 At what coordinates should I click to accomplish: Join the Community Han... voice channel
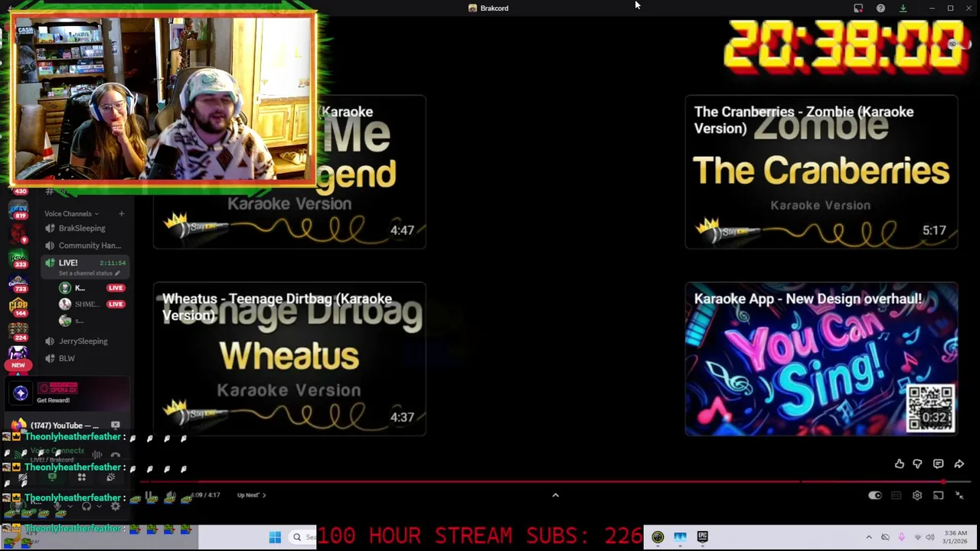84,246
